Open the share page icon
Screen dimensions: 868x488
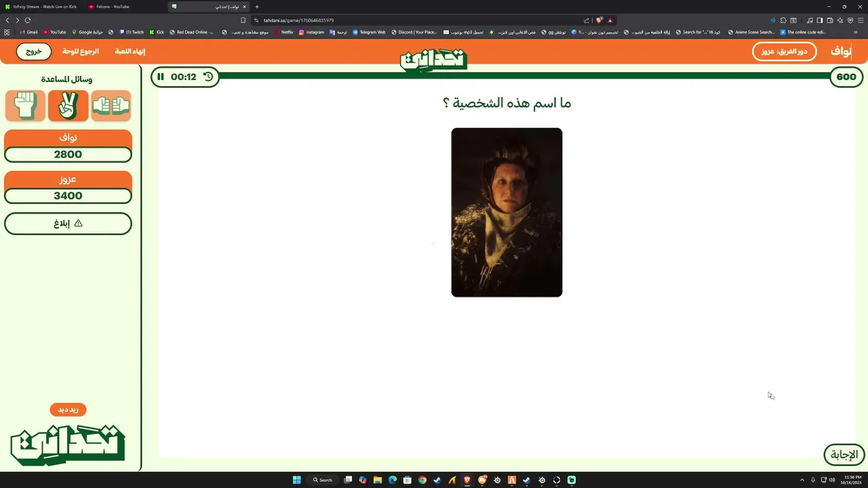coord(587,20)
